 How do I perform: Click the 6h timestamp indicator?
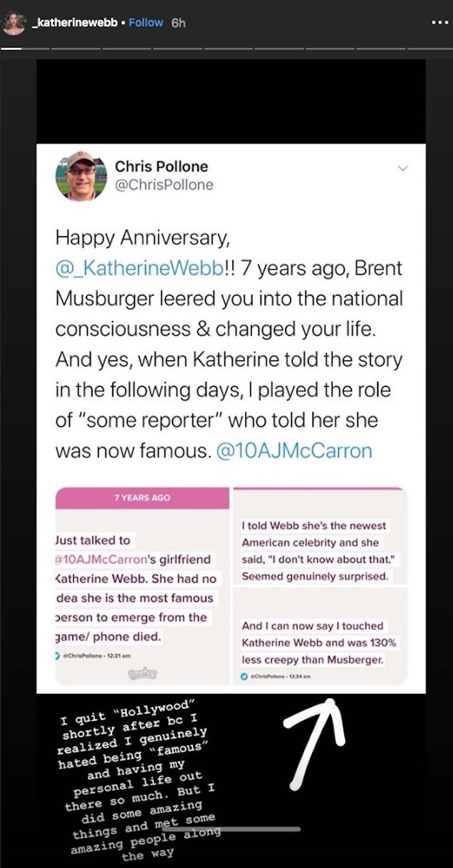coord(180,22)
